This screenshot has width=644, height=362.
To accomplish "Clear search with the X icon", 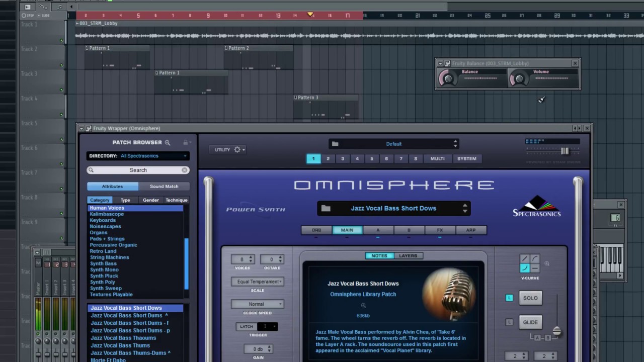I will coord(184,170).
